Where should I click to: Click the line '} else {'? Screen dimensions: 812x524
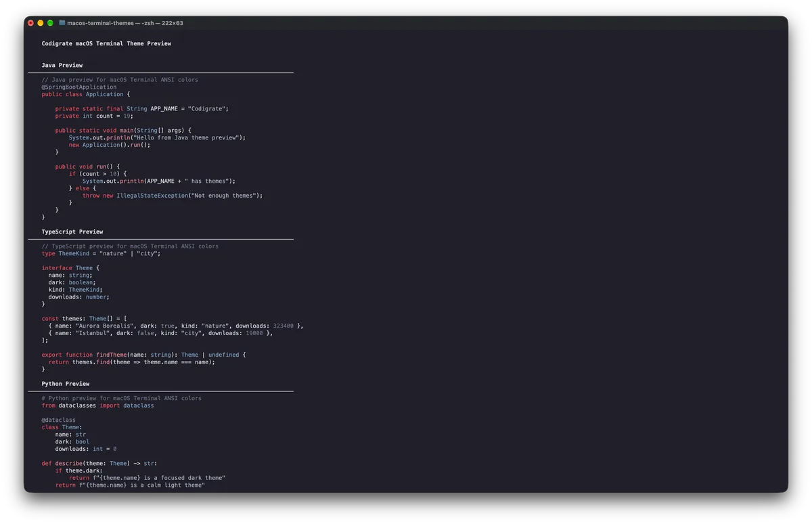pyautogui.click(x=83, y=188)
